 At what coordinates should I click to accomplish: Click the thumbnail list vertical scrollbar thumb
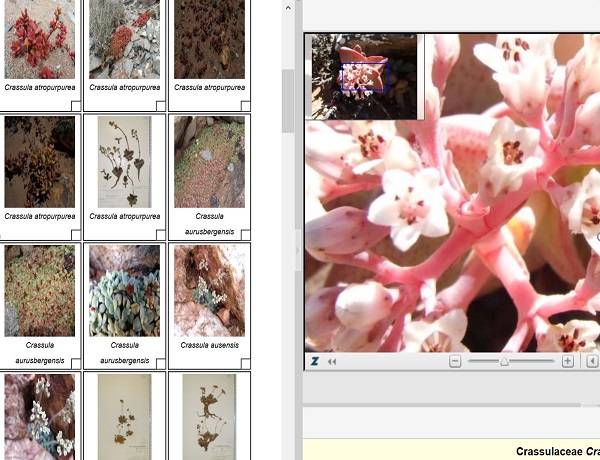point(288,101)
